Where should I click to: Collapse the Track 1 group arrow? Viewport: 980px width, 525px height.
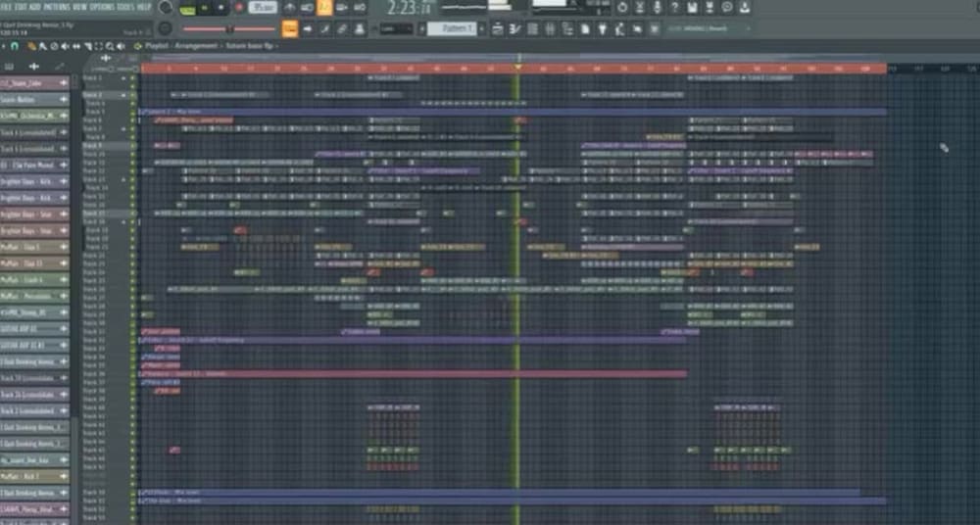tap(124, 78)
